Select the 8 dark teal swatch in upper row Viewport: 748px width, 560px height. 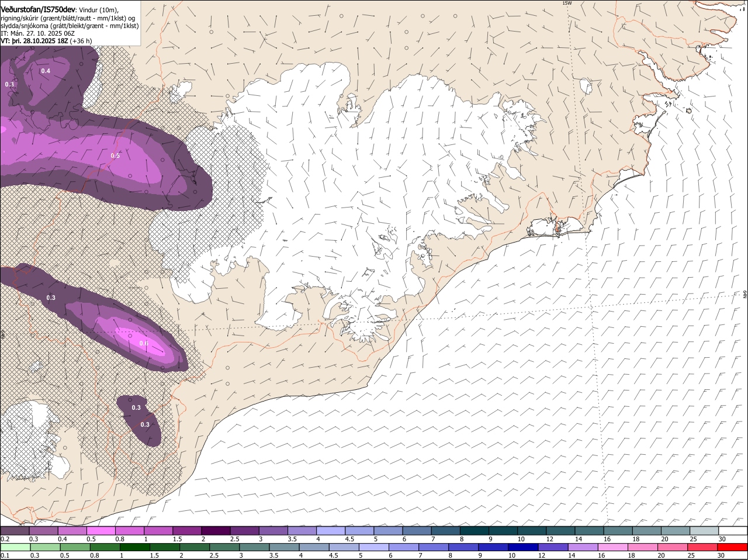point(474,531)
